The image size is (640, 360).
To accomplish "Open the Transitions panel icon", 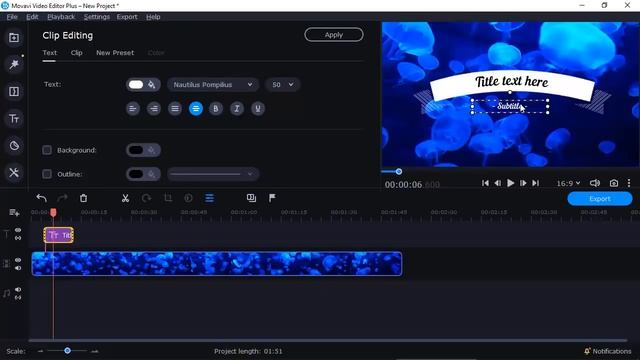I will click(14, 91).
